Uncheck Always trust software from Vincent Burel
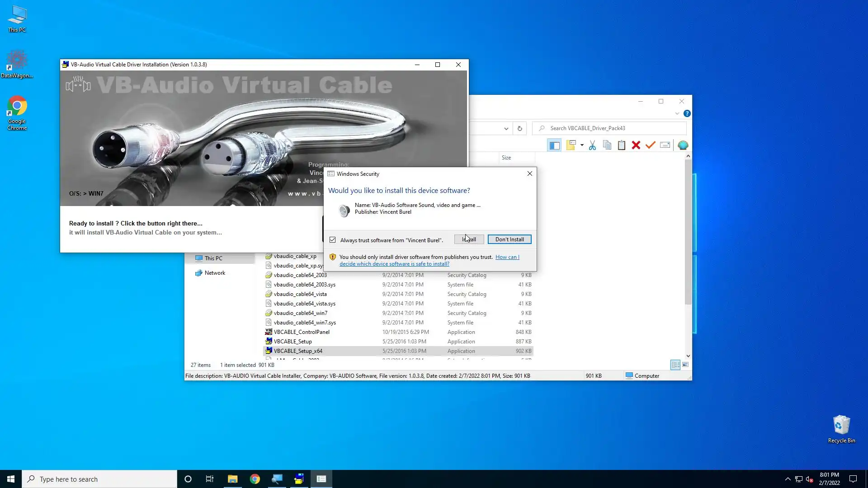Screen dimensions: 868x488 [333, 240]
